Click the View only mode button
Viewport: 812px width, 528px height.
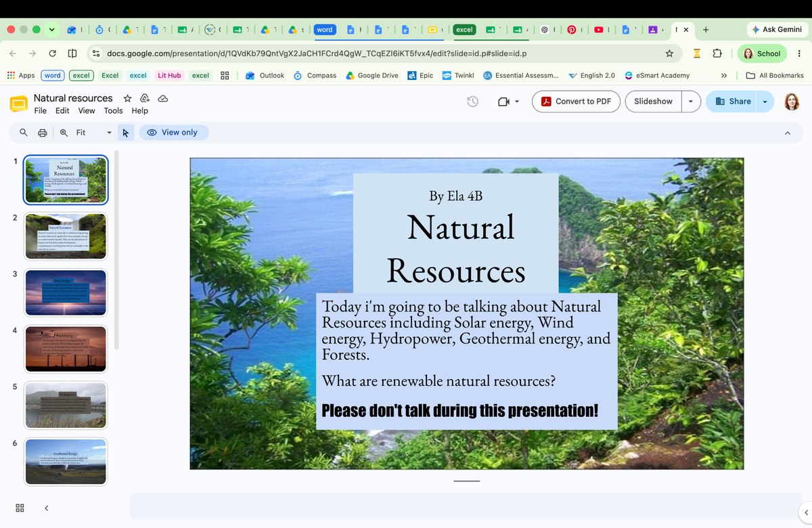pos(174,133)
